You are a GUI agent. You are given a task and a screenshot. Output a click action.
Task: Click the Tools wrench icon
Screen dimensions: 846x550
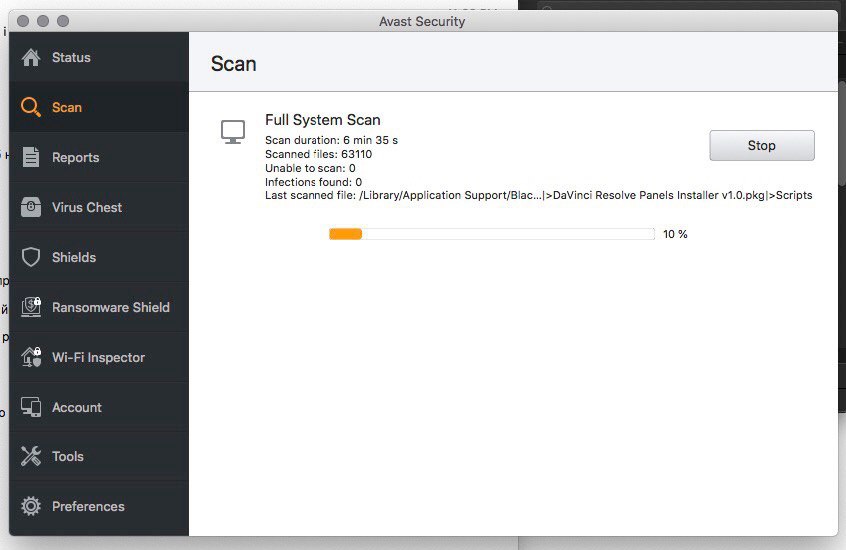(31, 456)
